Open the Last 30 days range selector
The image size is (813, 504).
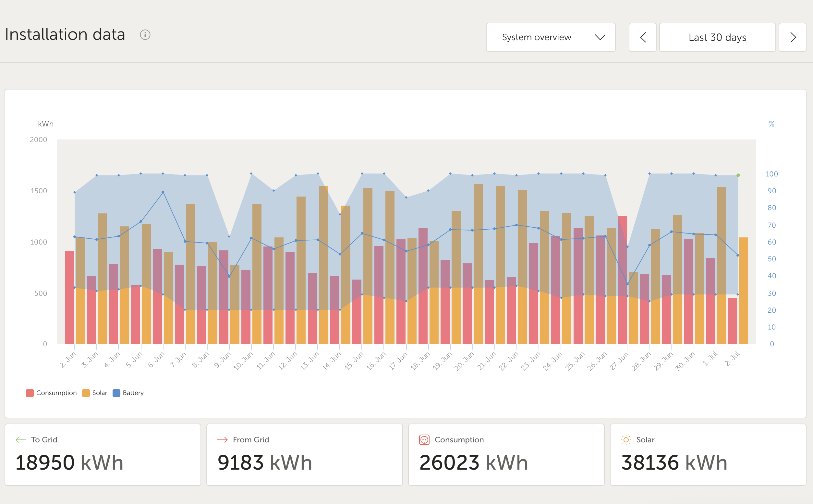coord(717,37)
